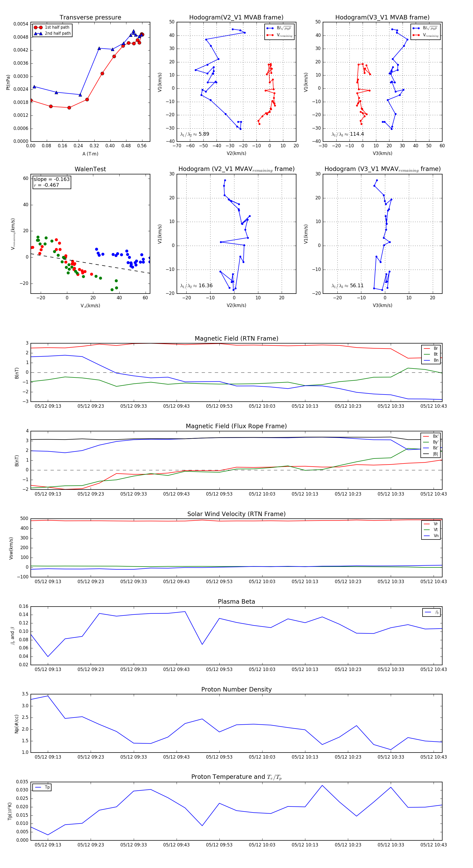Select the Vn legend entry
The width and height of the screenshot is (473, 868).
(x=431, y=536)
